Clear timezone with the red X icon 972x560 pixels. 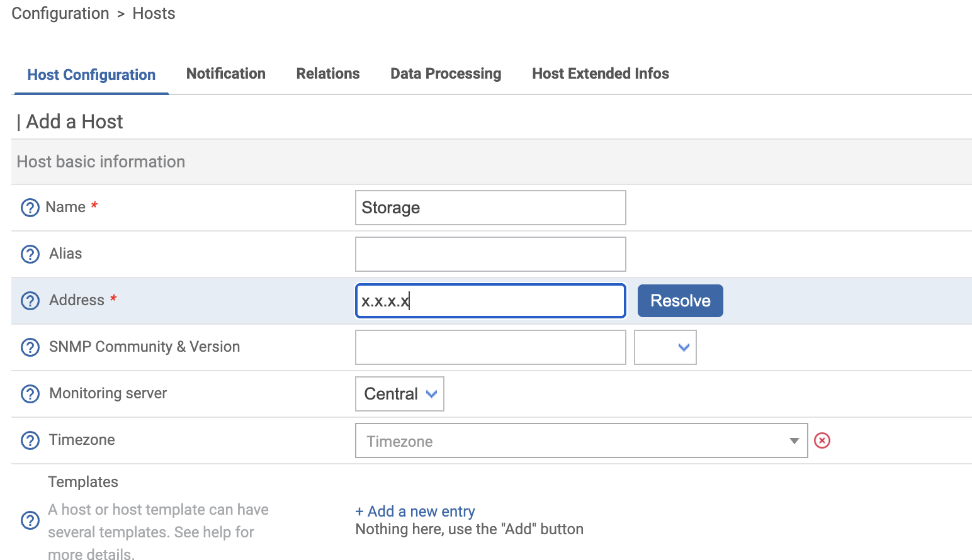822,440
